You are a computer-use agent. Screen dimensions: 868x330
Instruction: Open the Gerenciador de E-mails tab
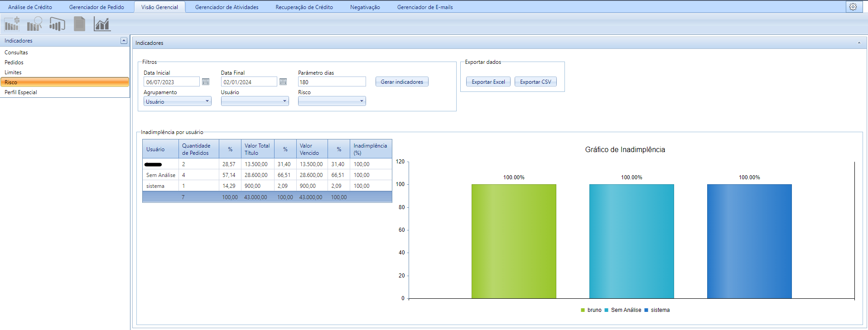(425, 7)
